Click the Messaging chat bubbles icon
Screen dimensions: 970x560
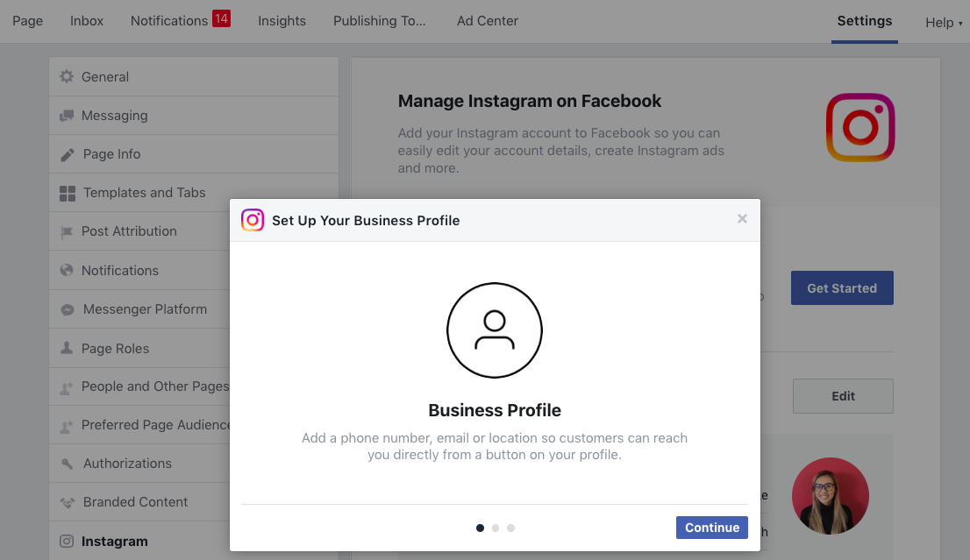coord(66,116)
